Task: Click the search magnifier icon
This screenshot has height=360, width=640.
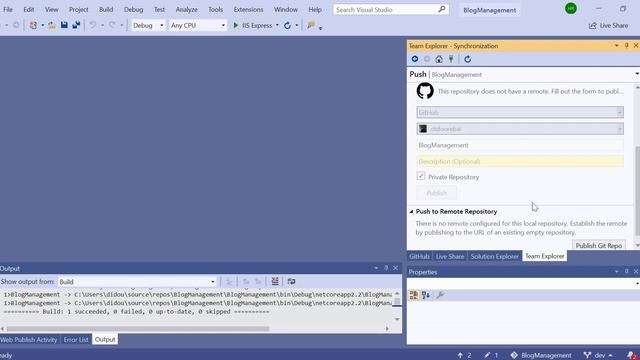Action: (442, 9)
